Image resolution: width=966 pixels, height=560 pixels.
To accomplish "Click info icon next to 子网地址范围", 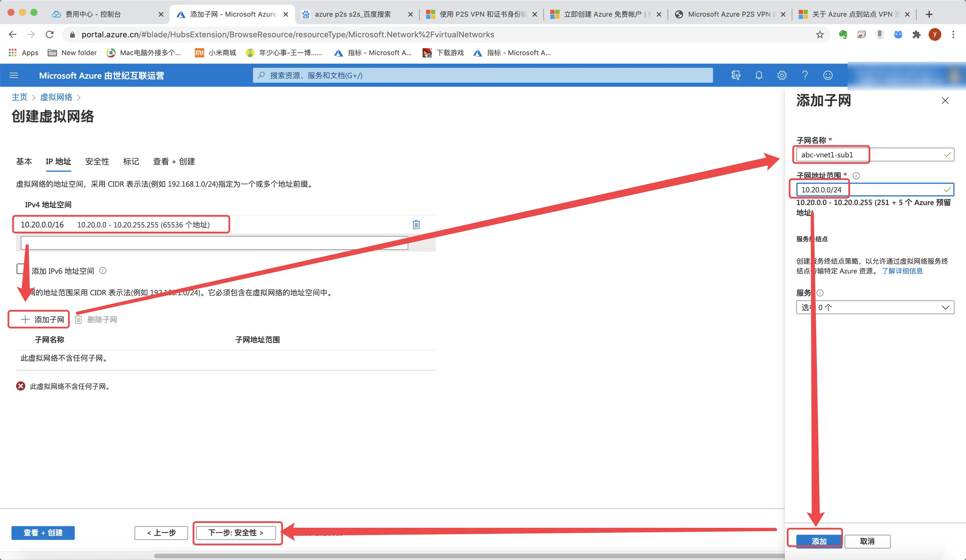I will (856, 176).
